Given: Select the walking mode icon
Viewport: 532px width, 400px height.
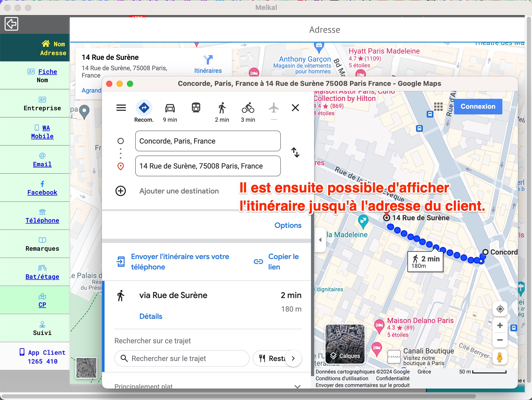Looking at the screenshot, I should click(x=222, y=108).
